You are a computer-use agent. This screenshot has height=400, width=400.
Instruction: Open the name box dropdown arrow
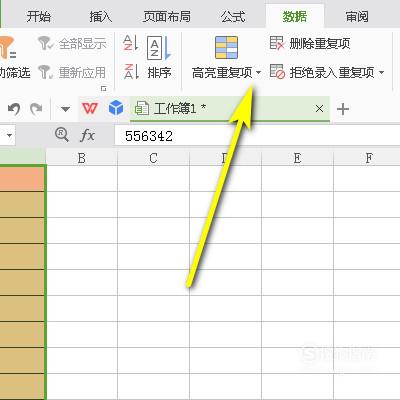10,135
